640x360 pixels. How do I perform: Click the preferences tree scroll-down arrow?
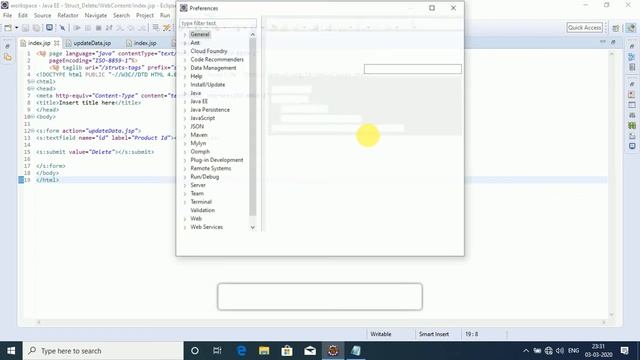point(253,227)
